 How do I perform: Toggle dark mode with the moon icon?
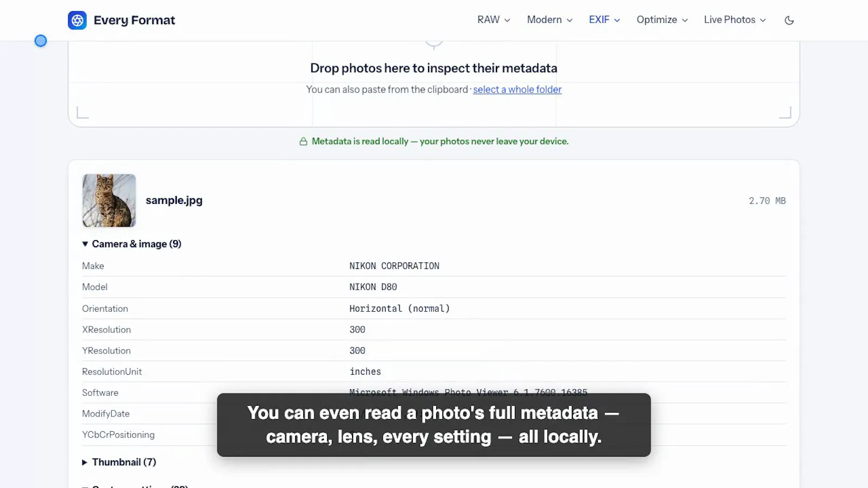[789, 20]
